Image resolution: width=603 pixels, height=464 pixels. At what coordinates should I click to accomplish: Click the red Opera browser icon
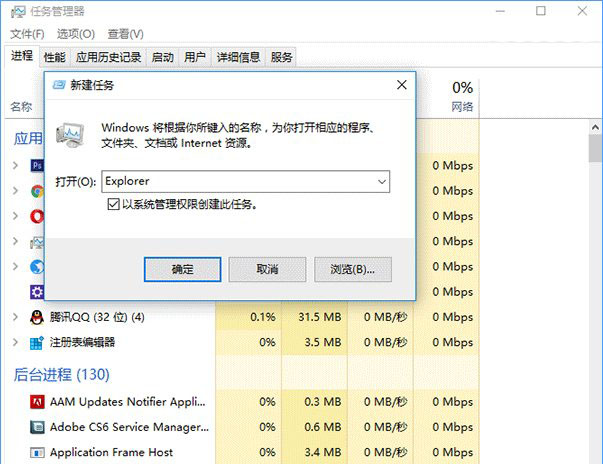(x=37, y=216)
